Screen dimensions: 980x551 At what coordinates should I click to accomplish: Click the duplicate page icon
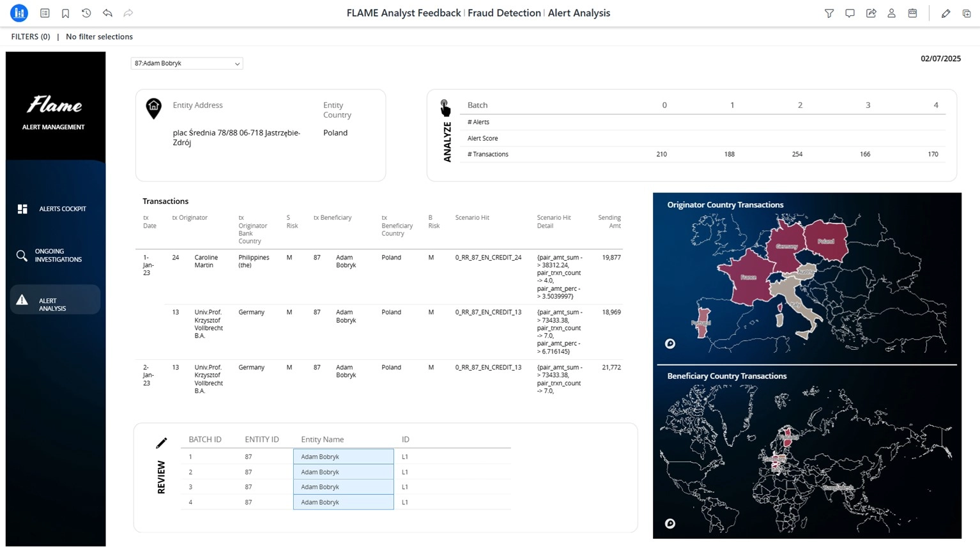point(967,13)
